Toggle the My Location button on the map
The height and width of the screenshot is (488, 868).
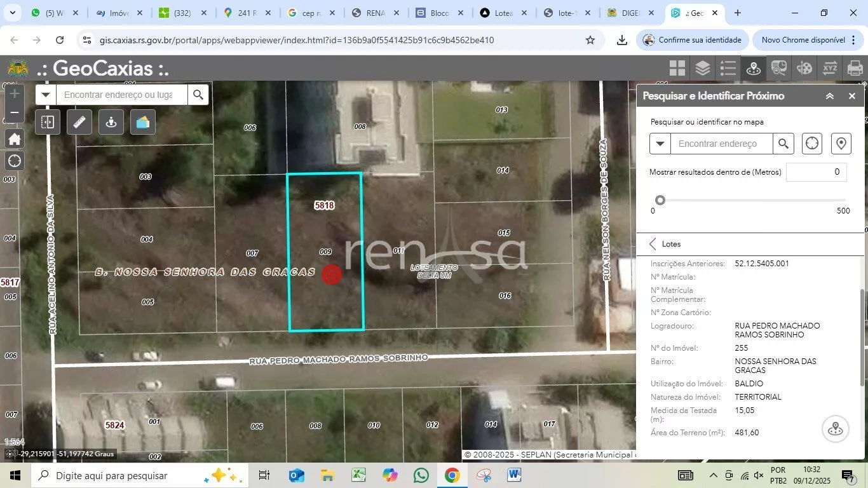(14, 161)
